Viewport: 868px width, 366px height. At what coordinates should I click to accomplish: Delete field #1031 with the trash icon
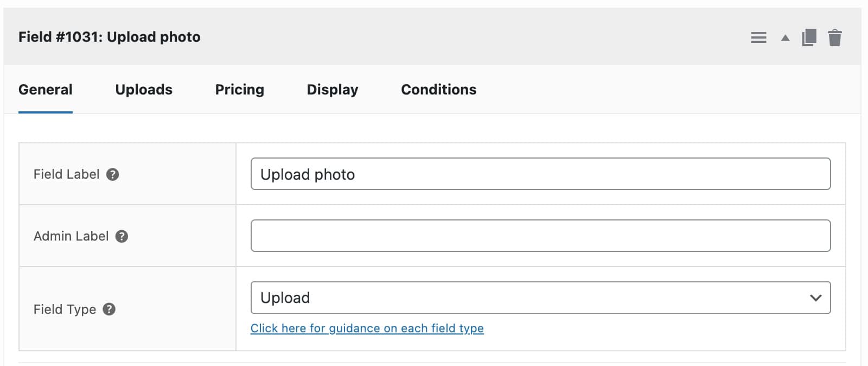834,37
